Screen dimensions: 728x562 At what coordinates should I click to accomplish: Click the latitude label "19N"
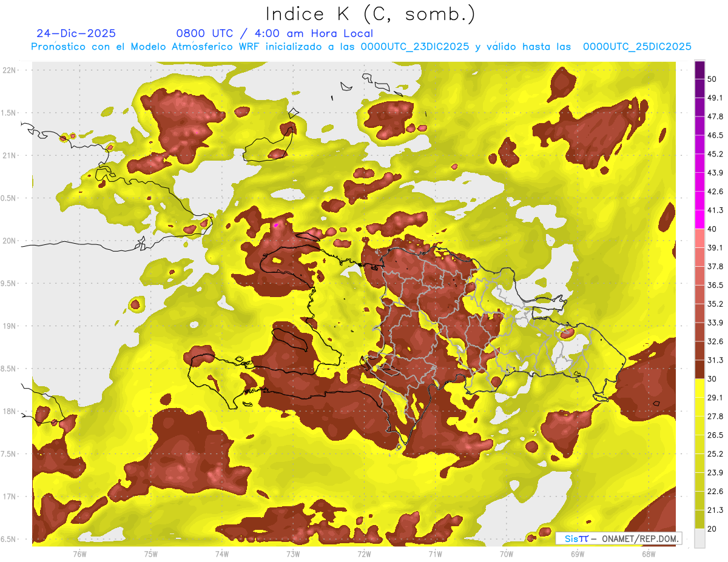[x=8, y=326]
